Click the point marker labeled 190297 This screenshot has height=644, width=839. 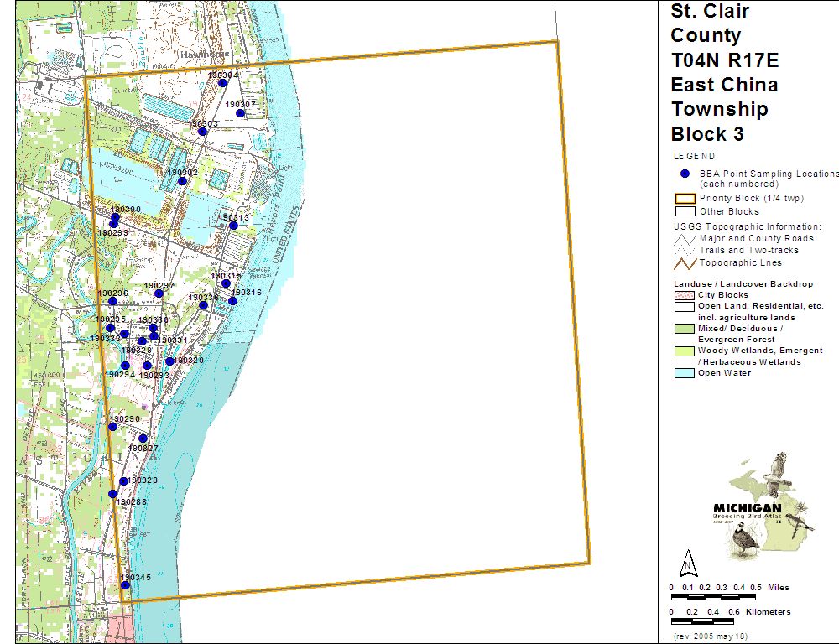pos(159,293)
